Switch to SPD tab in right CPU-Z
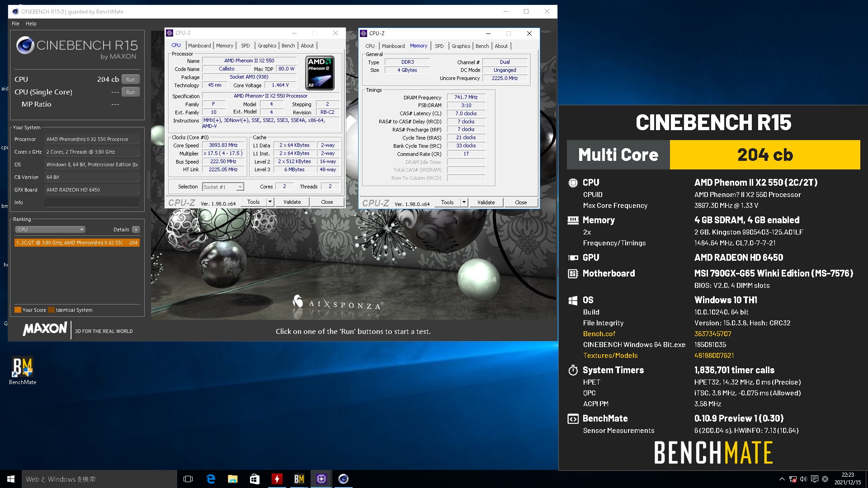 [x=439, y=46]
